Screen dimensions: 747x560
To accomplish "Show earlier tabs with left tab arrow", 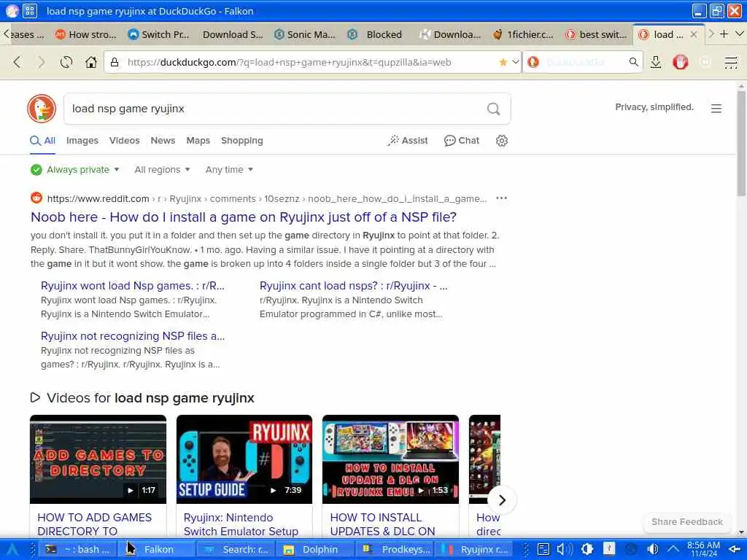I will [x=6, y=34].
